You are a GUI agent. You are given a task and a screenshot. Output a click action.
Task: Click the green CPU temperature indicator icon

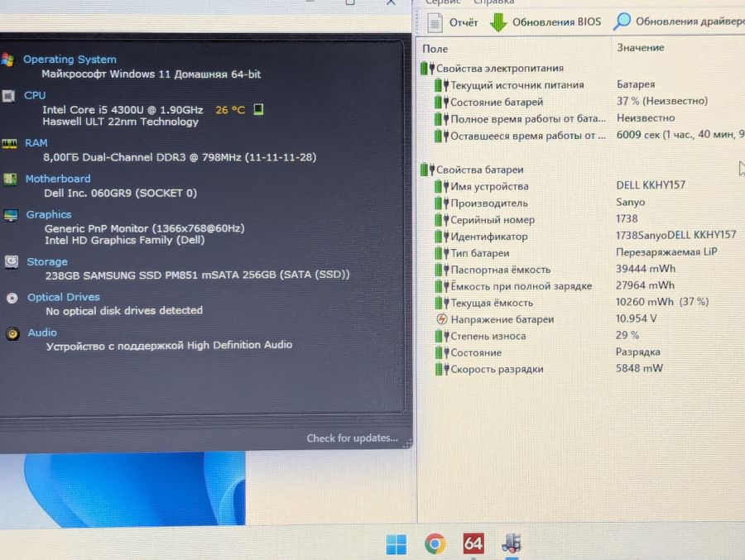[x=258, y=109]
